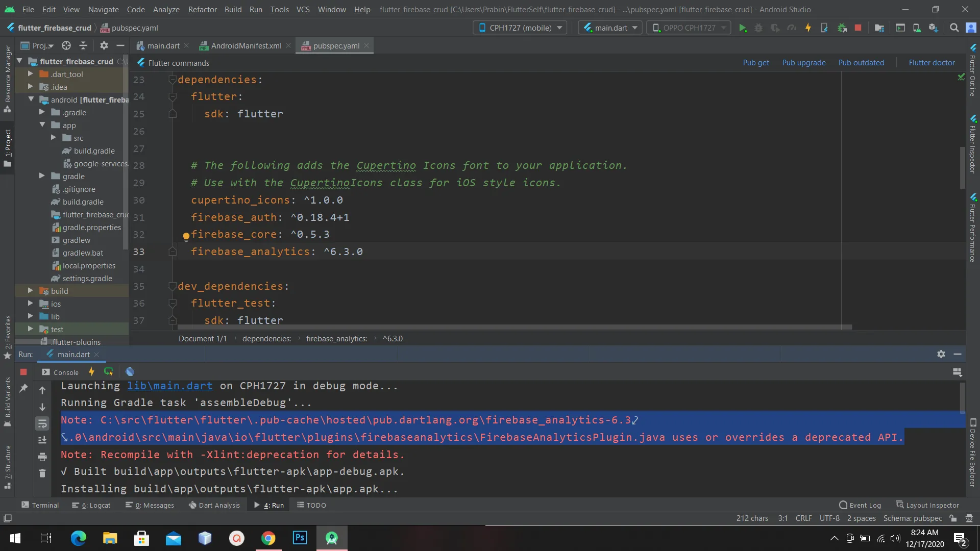Open Dart DevTools icon in Run panel
The height and width of the screenshot is (551, 980).
[130, 372]
